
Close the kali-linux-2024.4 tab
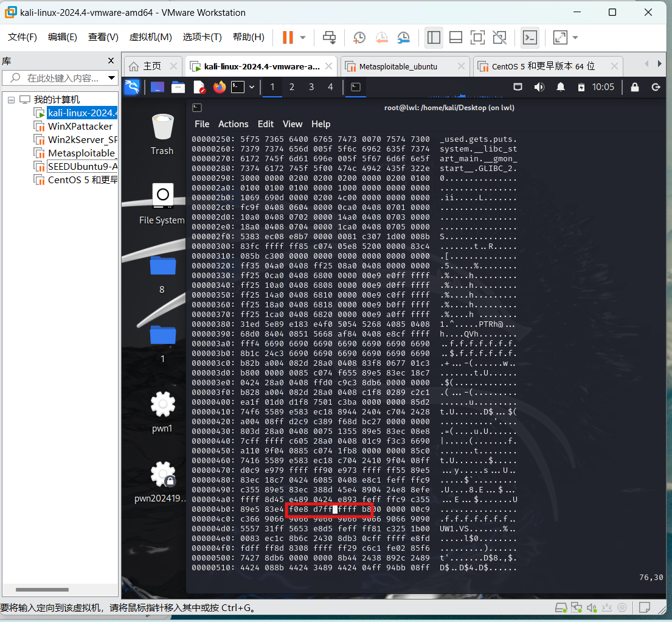[329, 66]
